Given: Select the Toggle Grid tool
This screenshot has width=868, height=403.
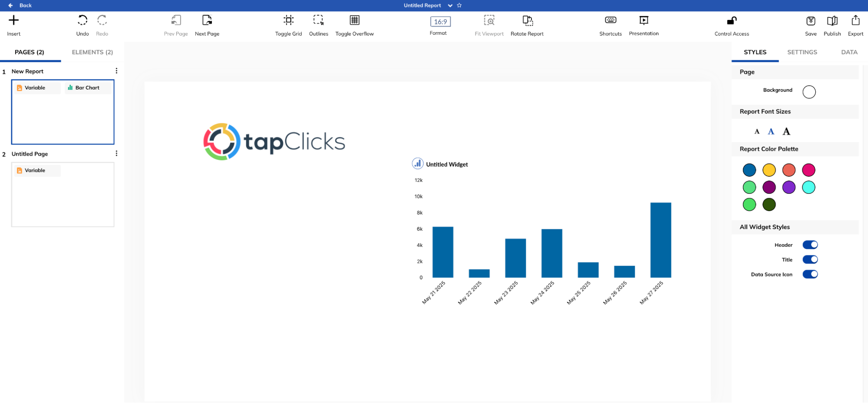Looking at the screenshot, I should coord(288,20).
